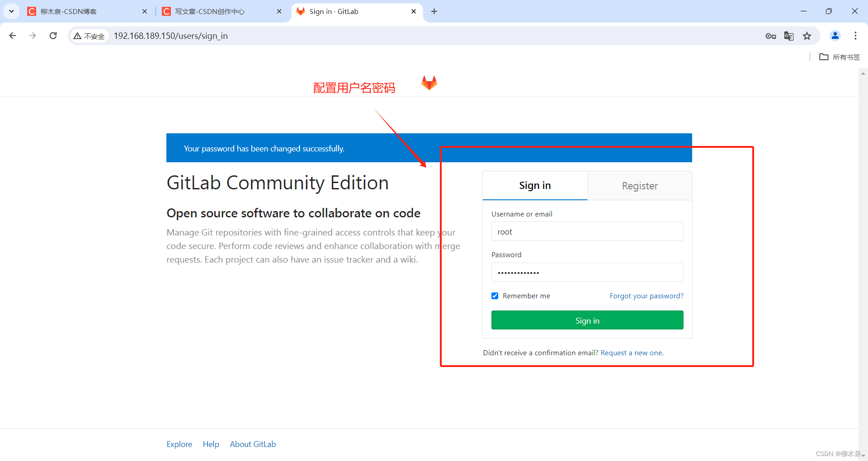Open a new browser tab

pyautogui.click(x=434, y=11)
